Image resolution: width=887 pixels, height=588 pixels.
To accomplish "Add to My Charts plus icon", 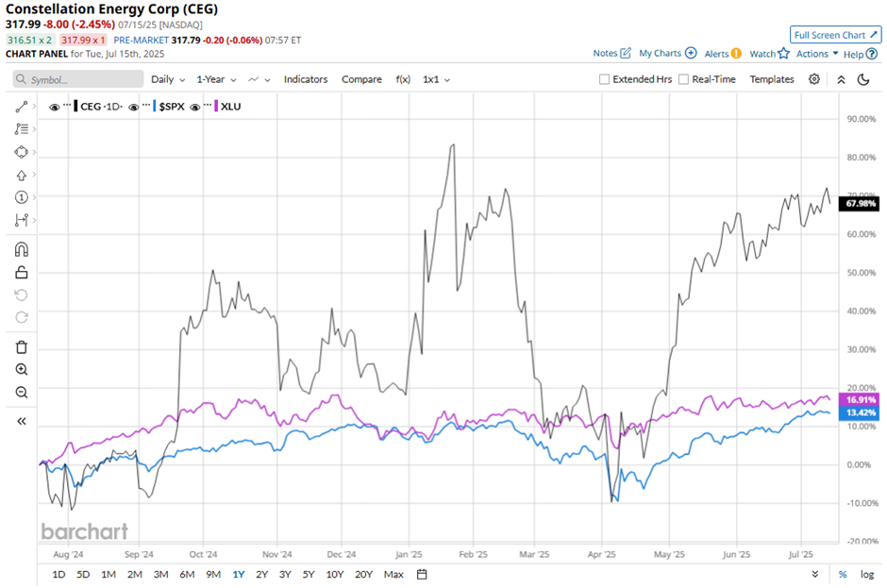I will [x=691, y=53].
